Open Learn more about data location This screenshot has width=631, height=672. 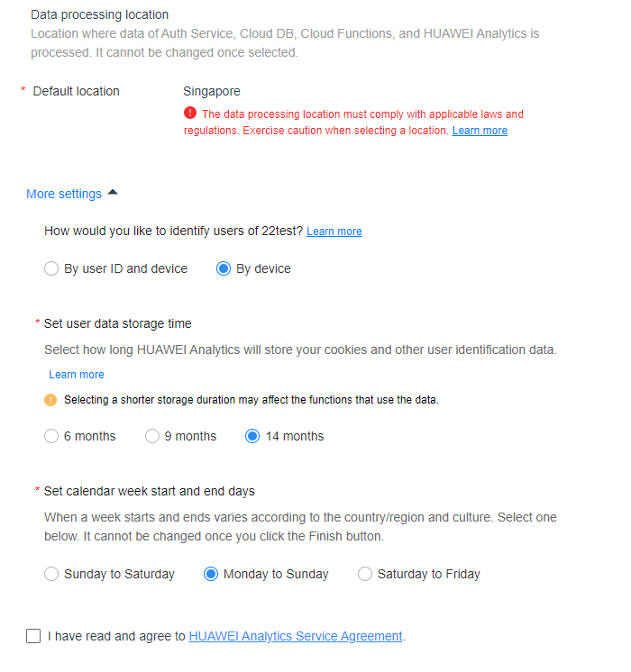click(x=480, y=131)
